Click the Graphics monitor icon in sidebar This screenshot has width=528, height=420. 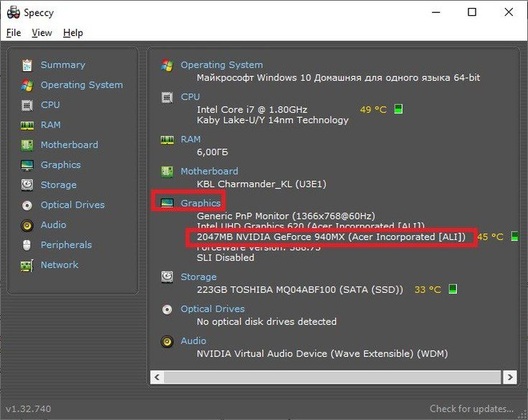pyautogui.click(x=27, y=165)
